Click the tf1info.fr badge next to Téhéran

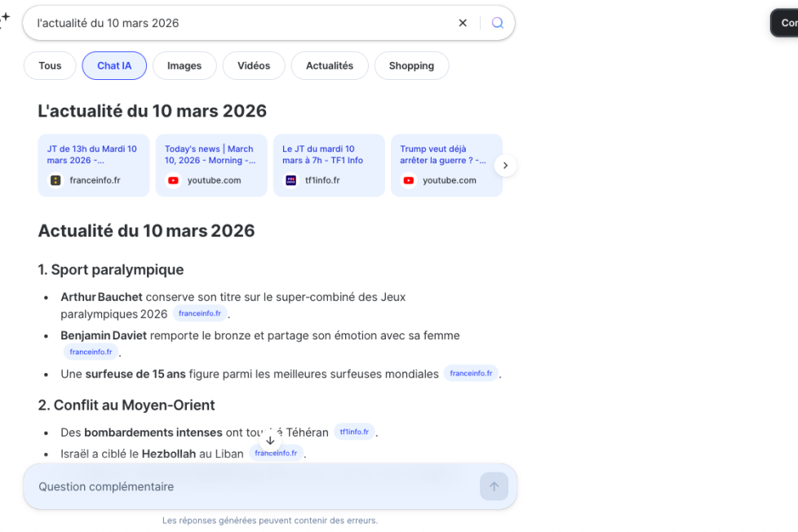354,432
